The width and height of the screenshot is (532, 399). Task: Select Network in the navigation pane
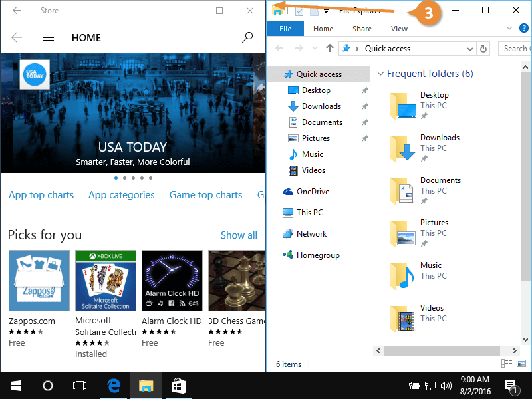pos(311,234)
